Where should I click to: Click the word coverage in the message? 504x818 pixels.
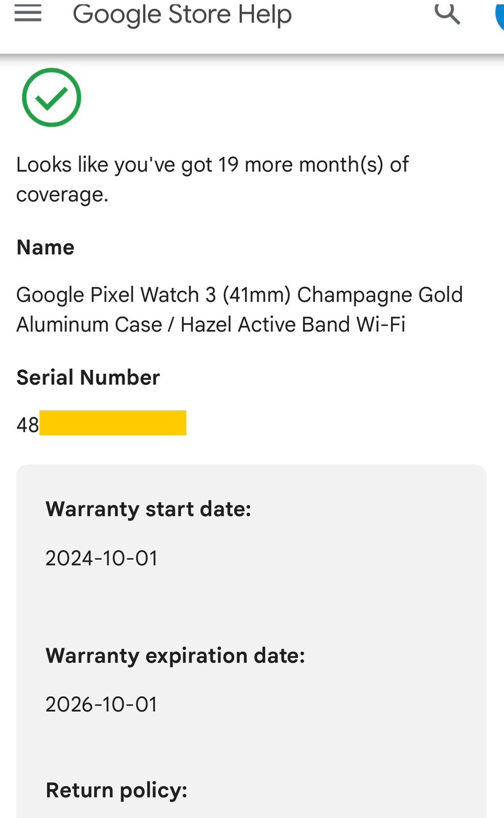tap(62, 195)
